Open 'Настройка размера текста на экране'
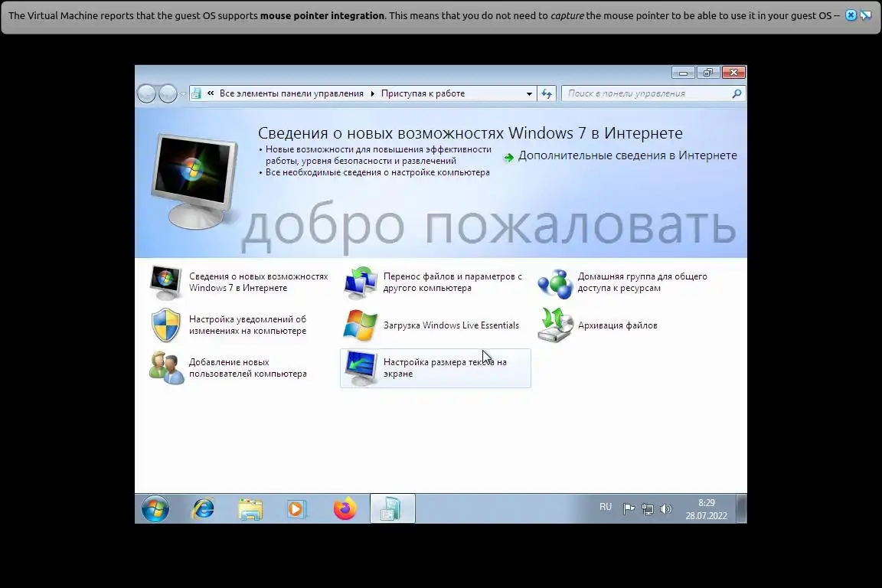This screenshot has height=588, width=882. coord(445,367)
